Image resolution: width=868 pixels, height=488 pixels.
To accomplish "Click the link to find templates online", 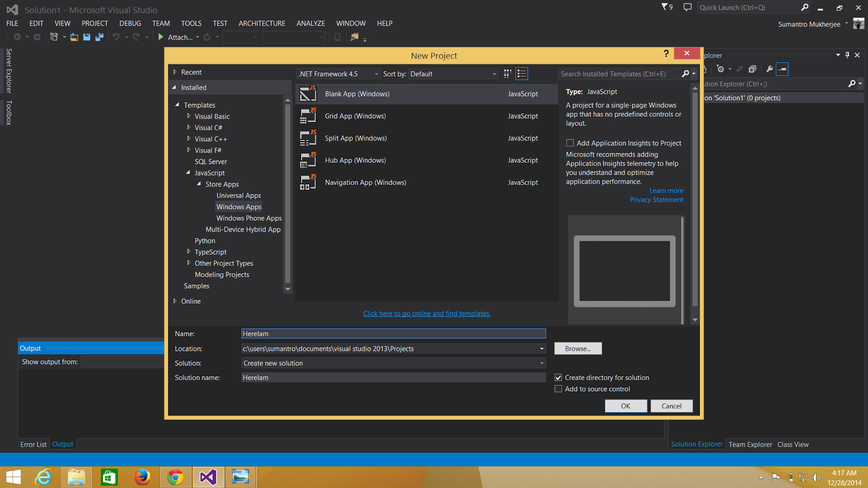I will tap(426, 313).
